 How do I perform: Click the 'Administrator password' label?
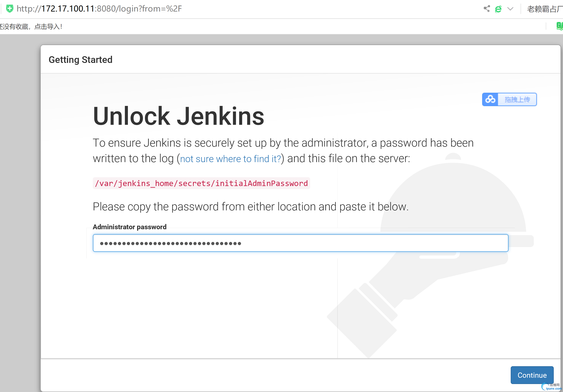coord(130,227)
